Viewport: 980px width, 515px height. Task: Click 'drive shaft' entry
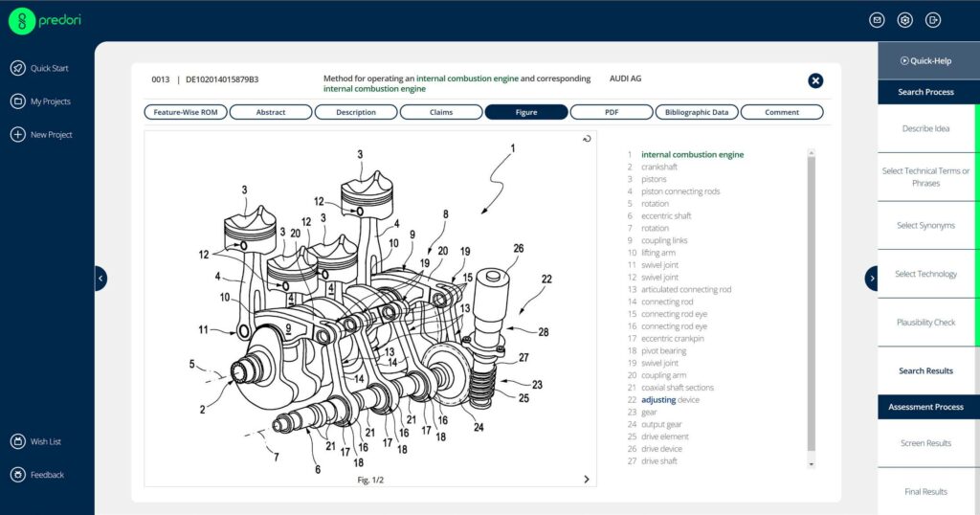point(658,460)
